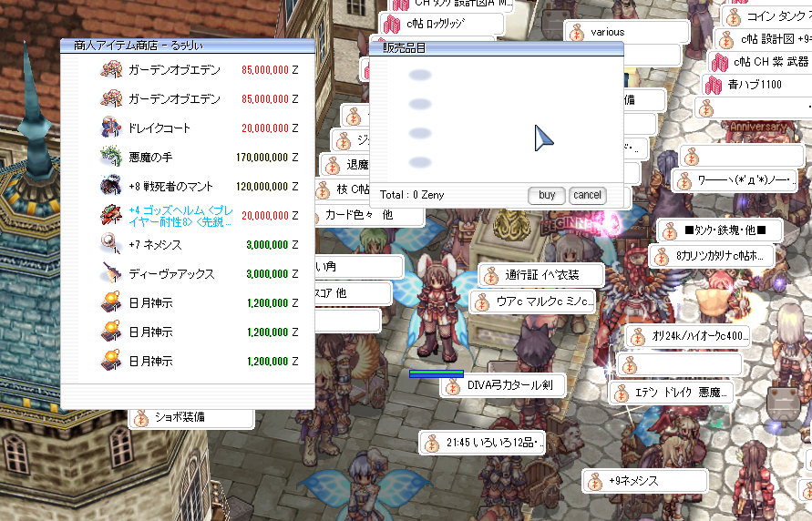The height and width of the screenshot is (521, 812).
Task: Select the +4 ゴッズヘルム helmet icon
Action: (x=111, y=215)
